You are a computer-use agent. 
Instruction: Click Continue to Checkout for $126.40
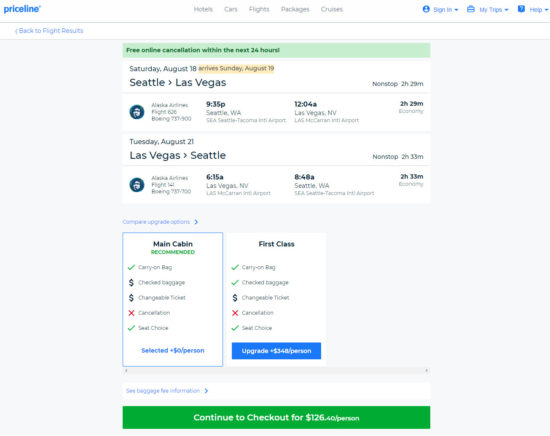[276, 417]
